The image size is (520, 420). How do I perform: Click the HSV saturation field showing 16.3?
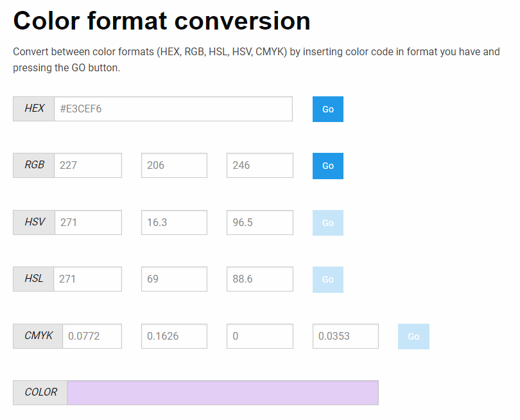coord(174,222)
